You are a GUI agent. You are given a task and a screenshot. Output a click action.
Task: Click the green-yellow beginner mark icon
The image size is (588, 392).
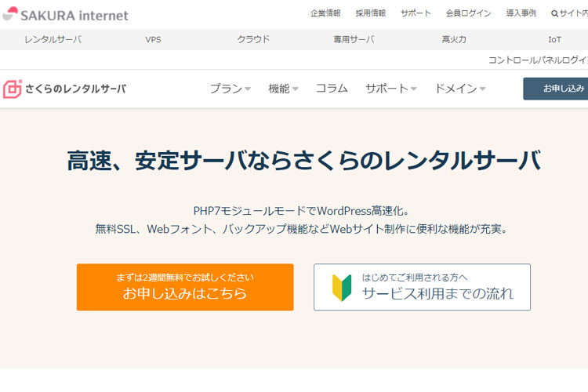point(342,288)
